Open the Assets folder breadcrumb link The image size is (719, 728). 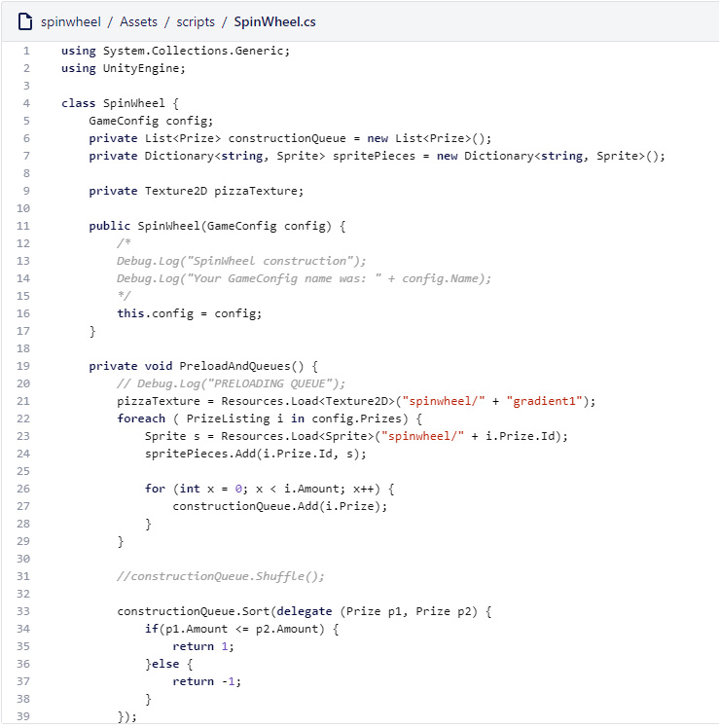138,21
